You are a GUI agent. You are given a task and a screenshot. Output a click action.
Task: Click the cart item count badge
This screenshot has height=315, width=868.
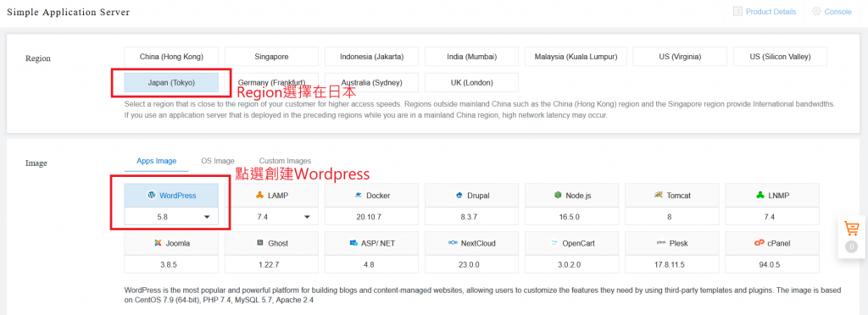tap(851, 247)
